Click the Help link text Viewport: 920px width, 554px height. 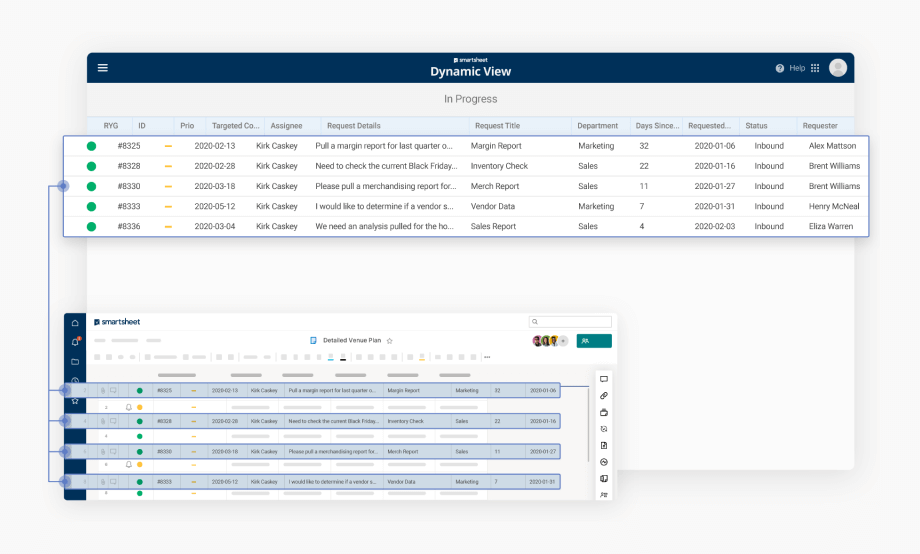[797, 68]
